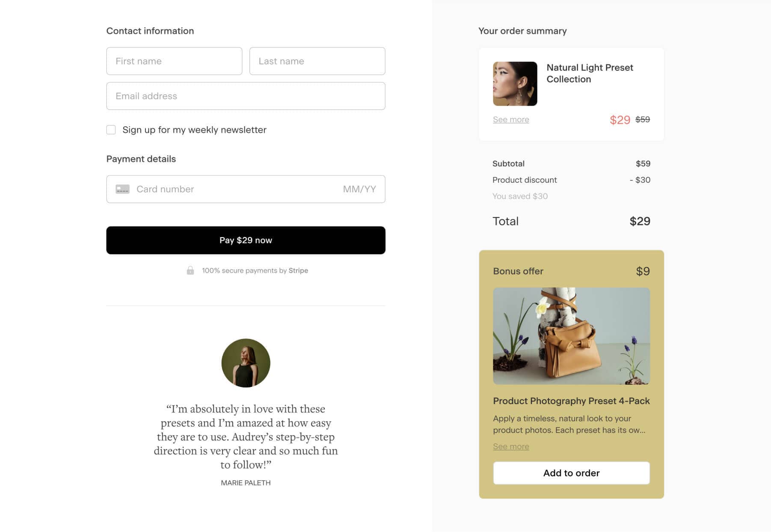Expand See more in the Bonus offer card
The width and height of the screenshot is (771, 532).
511,446
